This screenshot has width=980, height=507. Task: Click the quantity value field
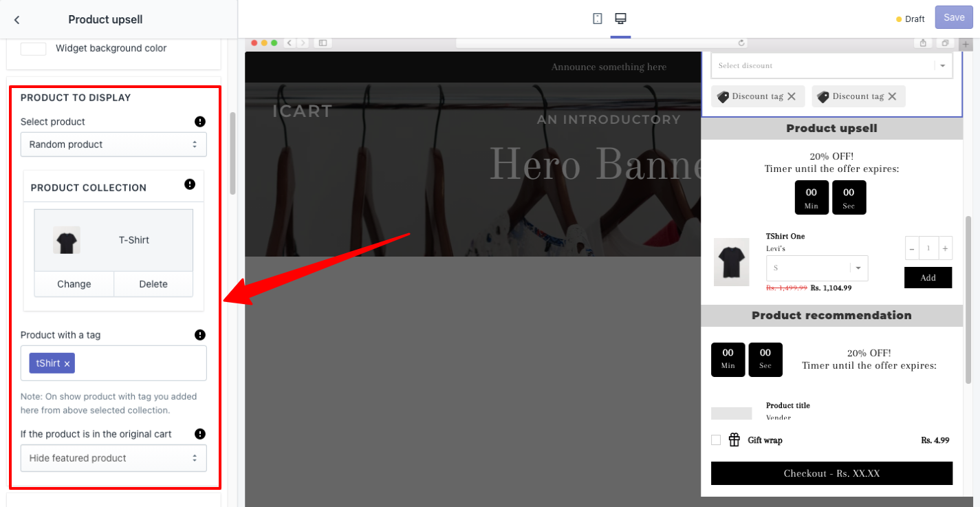(x=929, y=248)
